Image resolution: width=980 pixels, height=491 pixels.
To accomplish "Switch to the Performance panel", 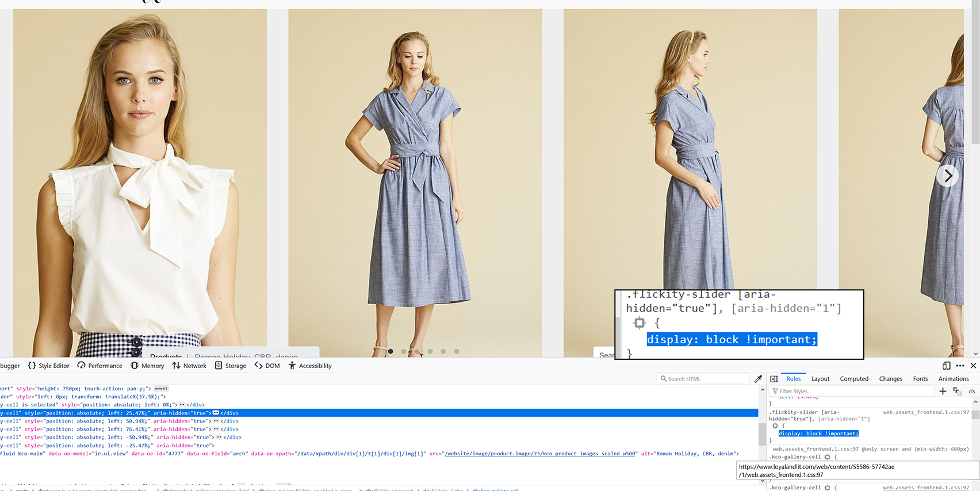I will pos(100,366).
